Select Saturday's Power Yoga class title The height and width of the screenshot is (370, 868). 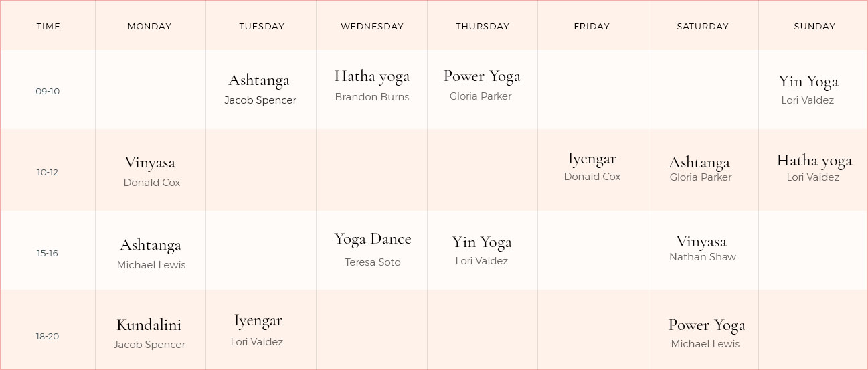pyautogui.click(x=707, y=325)
